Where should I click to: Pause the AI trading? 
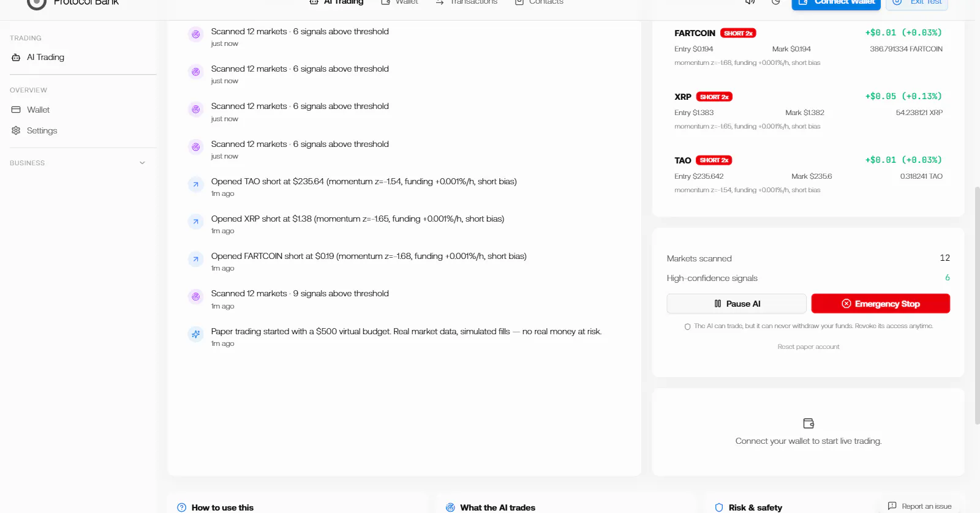736,304
